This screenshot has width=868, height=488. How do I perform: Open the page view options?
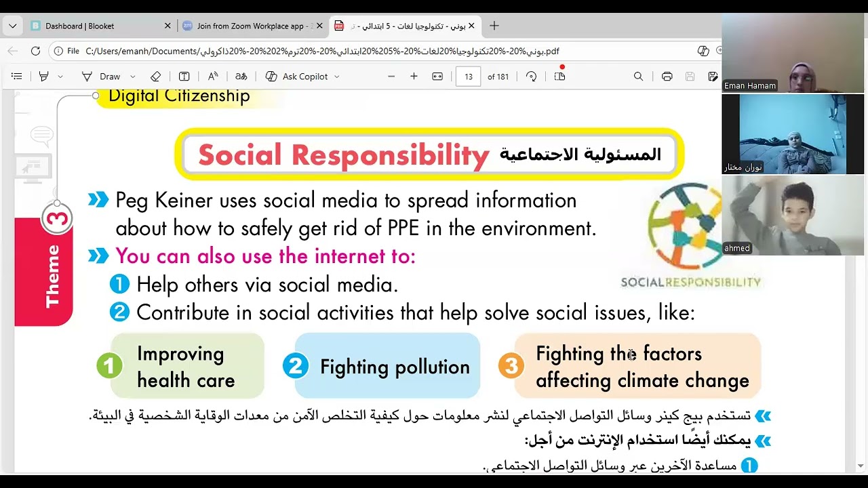[559, 77]
